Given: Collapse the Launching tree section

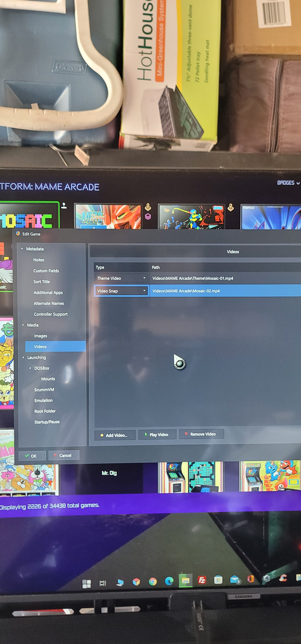Looking at the screenshot, I should [23, 357].
